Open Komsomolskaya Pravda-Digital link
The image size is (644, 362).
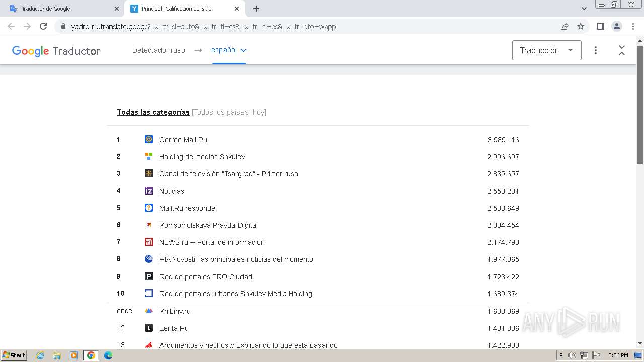[x=208, y=225]
